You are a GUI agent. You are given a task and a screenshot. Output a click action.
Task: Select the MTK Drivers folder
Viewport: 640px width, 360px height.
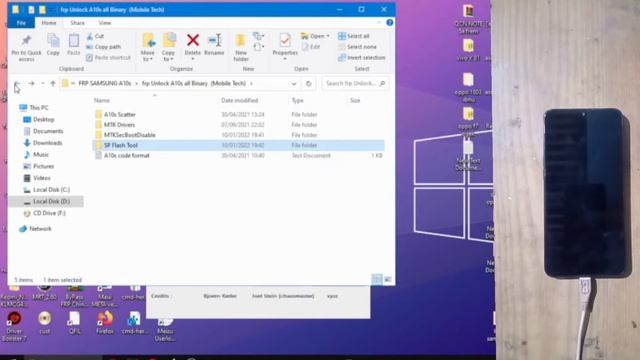119,125
